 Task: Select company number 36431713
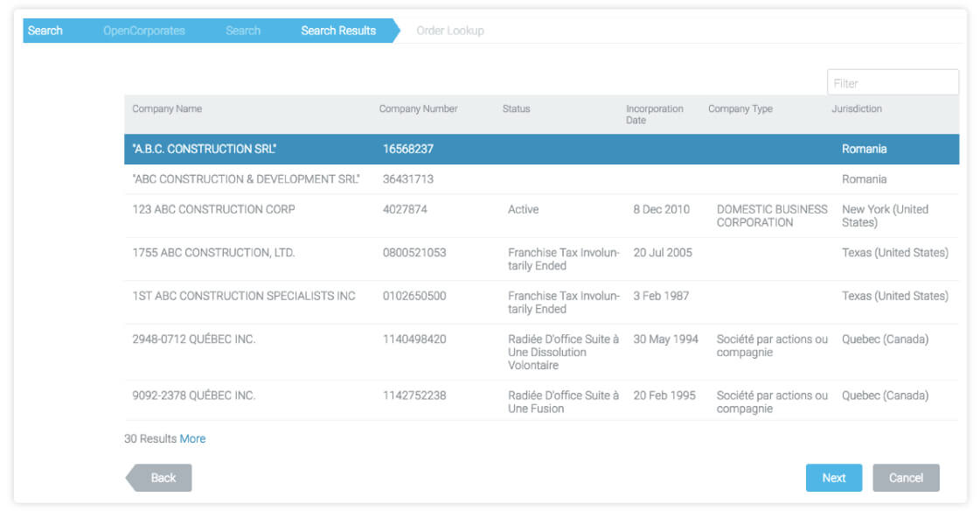[408, 178]
